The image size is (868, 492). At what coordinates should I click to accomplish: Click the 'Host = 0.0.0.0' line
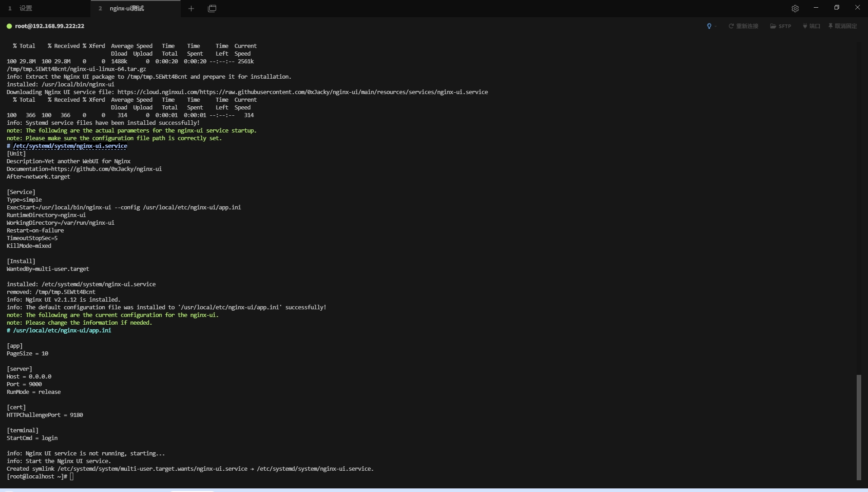[x=29, y=377]
